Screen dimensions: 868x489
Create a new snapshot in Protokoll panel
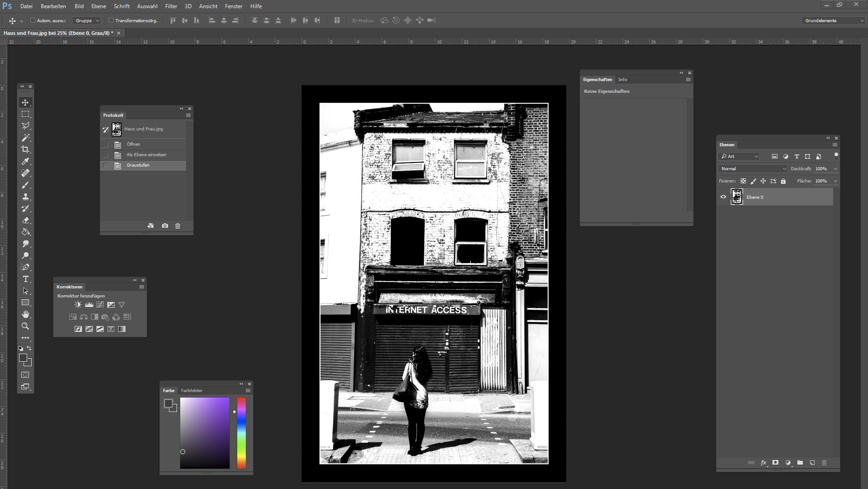pyautogui.click(x=165, y=226)
